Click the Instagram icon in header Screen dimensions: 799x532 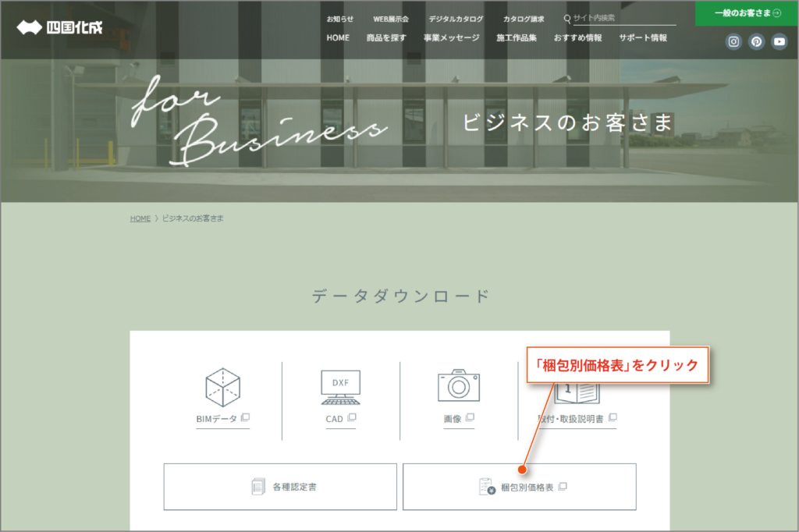click(733, 42)
